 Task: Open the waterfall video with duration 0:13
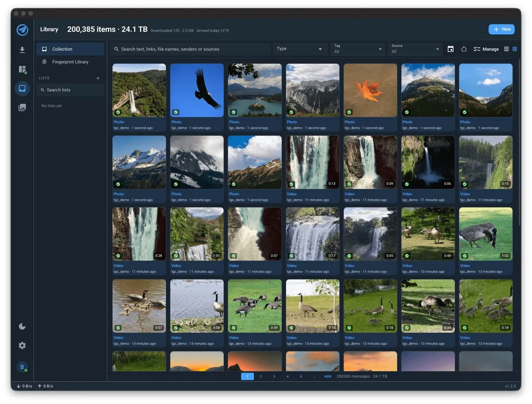click(x=313, y=162)
